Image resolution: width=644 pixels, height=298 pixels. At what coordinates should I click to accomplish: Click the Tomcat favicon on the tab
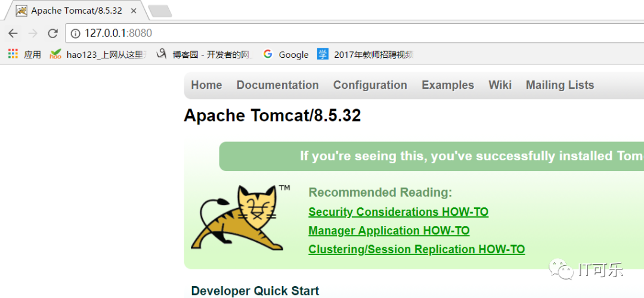[x=21, y=11]
